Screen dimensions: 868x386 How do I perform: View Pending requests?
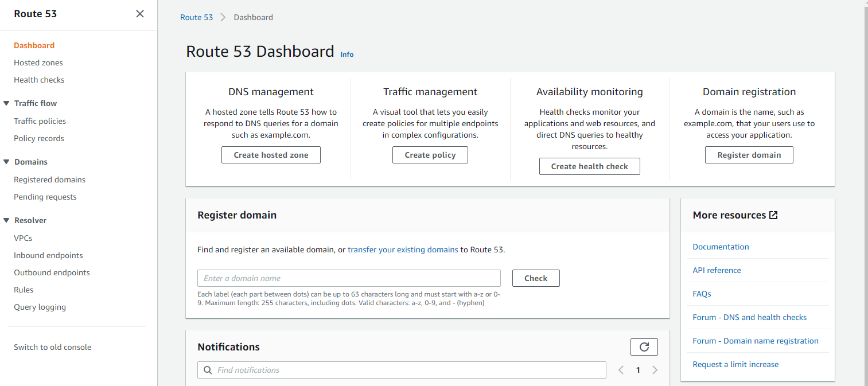pyautogui.click(x=45, y=197)
